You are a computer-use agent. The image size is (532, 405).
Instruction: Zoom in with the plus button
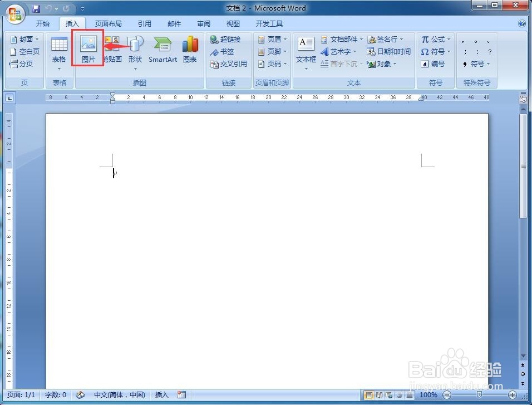(513, 395)
